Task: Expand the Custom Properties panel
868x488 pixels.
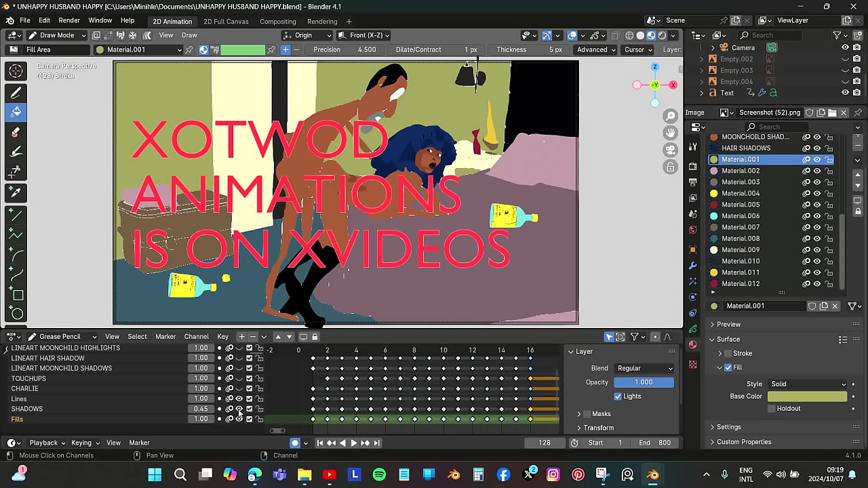Action: [x=743, y=442]
